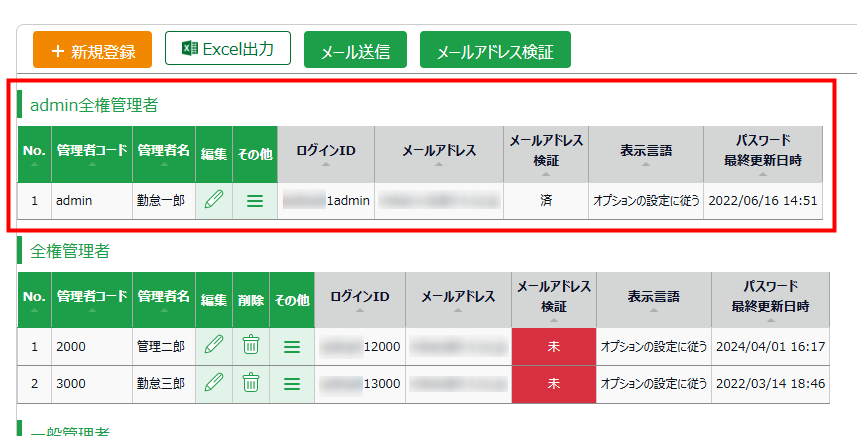Screen dimensions: 857x436
Task: Edit administrator 管理二郎 via pencil icon
Action: (x=214, y=346)
